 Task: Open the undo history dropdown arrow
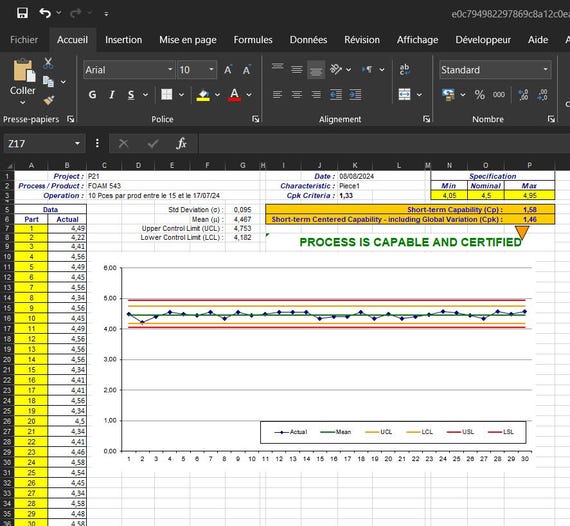(59, 13)
